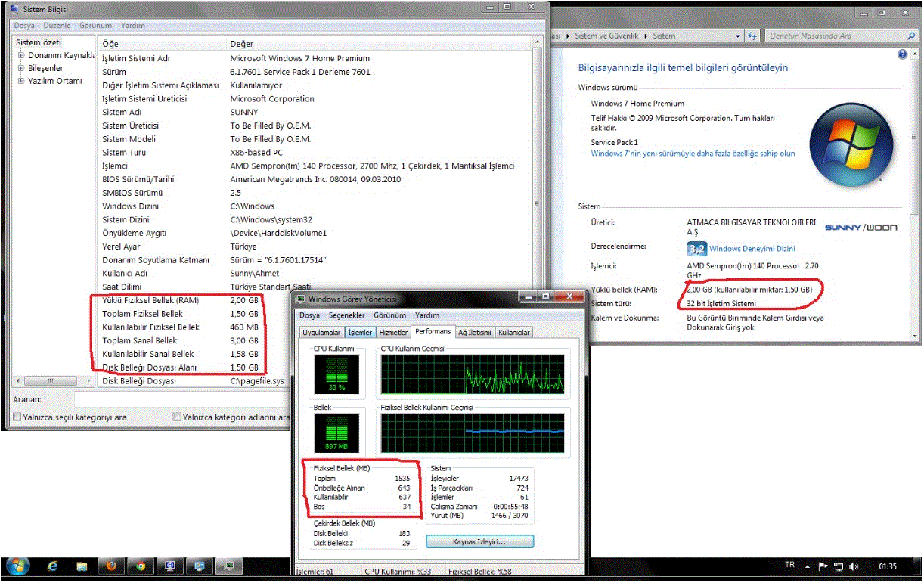Open Seçenekler menu in Görev Yöneticisi
This screenshot has height=583, width=924.
point(347,315)
